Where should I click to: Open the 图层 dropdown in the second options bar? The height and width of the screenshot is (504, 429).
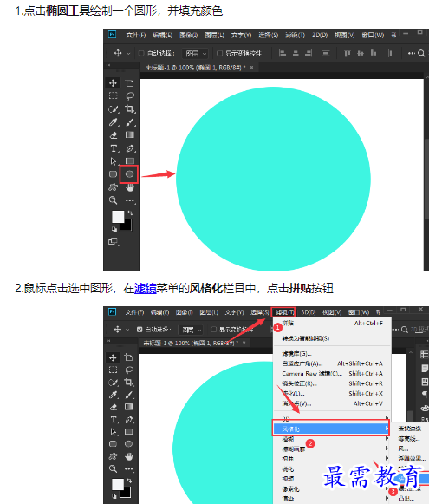click(191, 330)
